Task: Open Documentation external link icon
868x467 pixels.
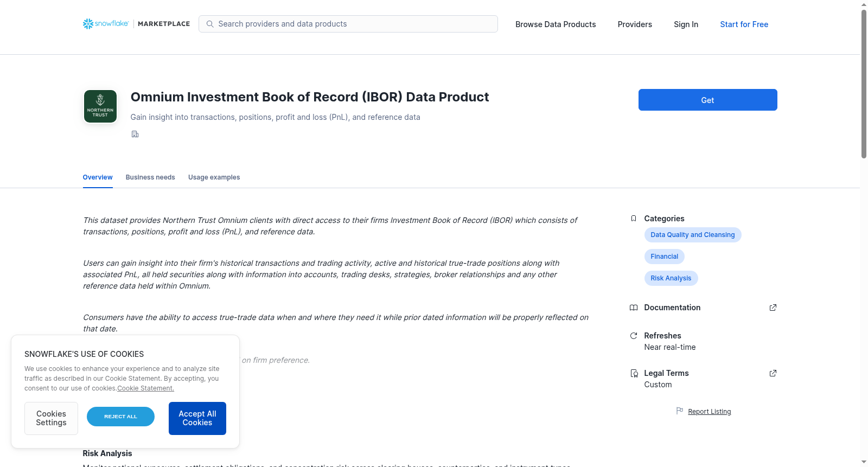Action: 773,308
